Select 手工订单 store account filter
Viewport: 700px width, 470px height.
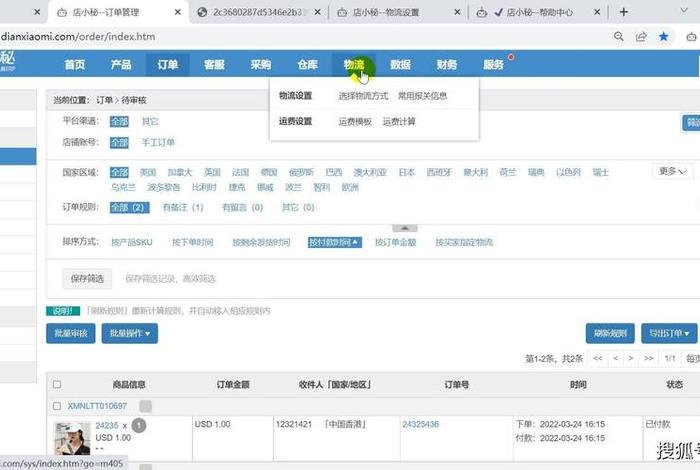[158, 142]
